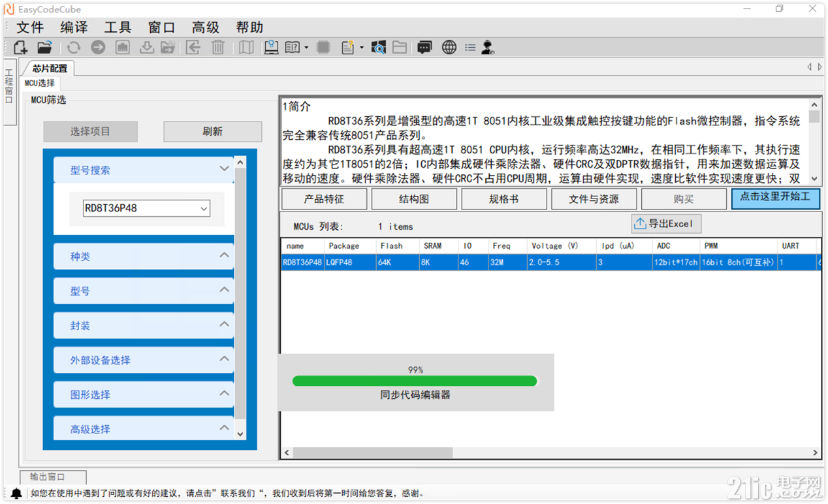
Task: Open the 帮助 menu
Action: coord(249,27)
